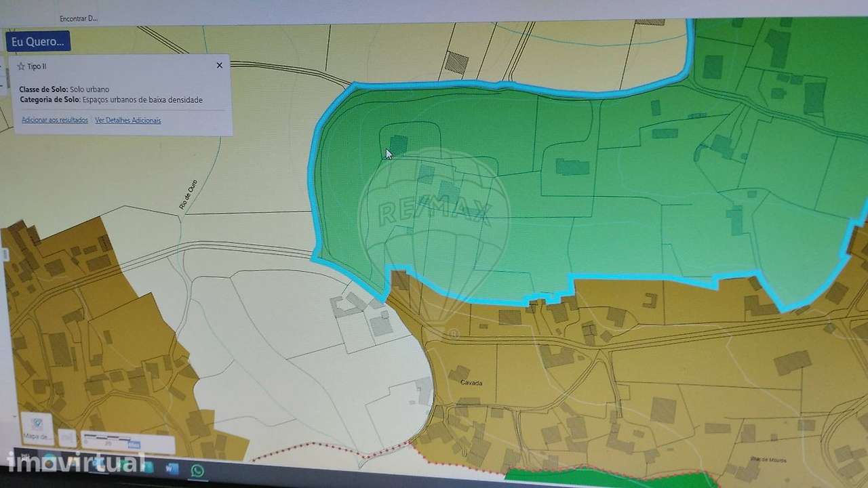This screenshot has width=868, height=488.
Task: Select the blue highlighted scale bar unit
Action: (x=135, y=445)
